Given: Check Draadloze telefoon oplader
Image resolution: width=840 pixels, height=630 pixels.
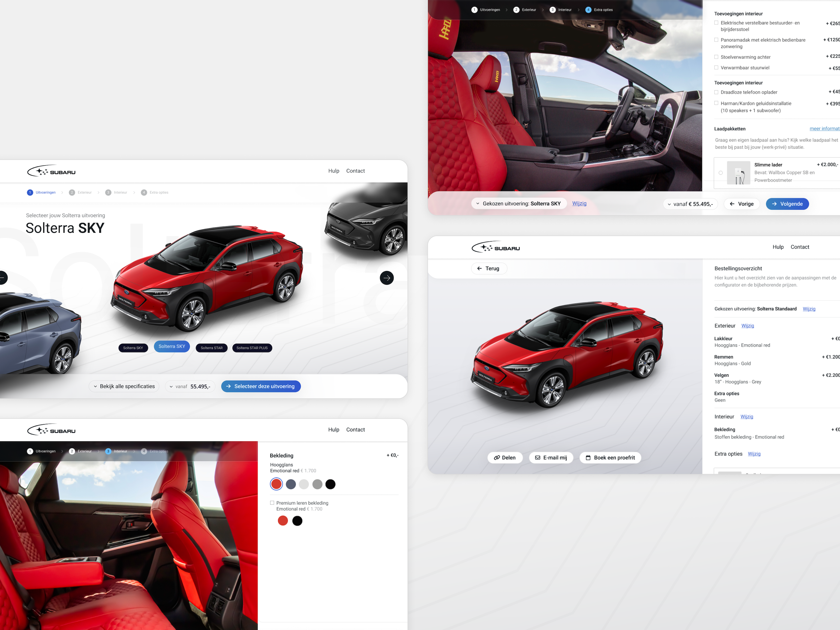Looking at the screenshot, I should tap(716, 92).
